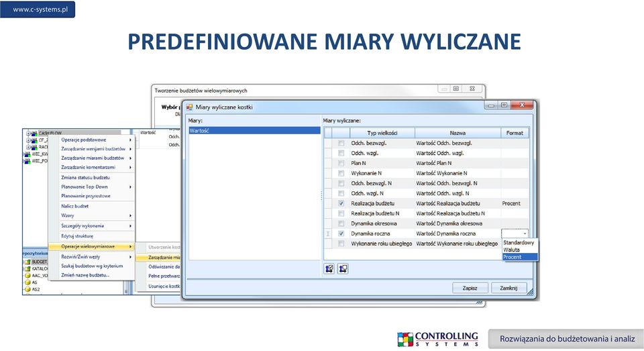The height and width of the screenshot is (351, 644).
Task: Choose Standardowy from the format list
Action: point(519,242)
